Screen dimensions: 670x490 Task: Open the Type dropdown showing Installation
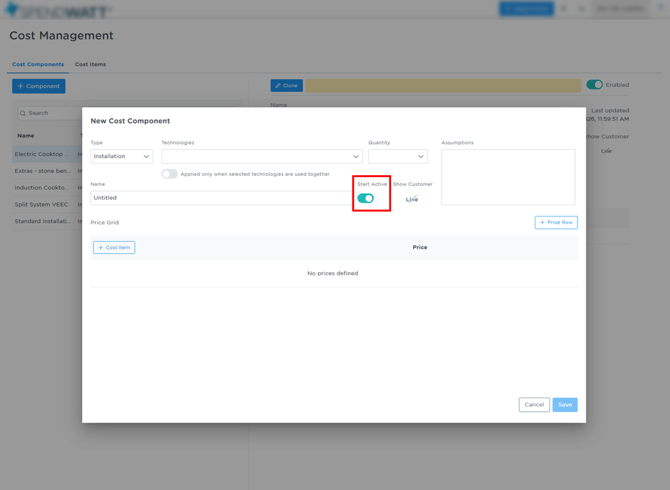(x=122, y=156)
